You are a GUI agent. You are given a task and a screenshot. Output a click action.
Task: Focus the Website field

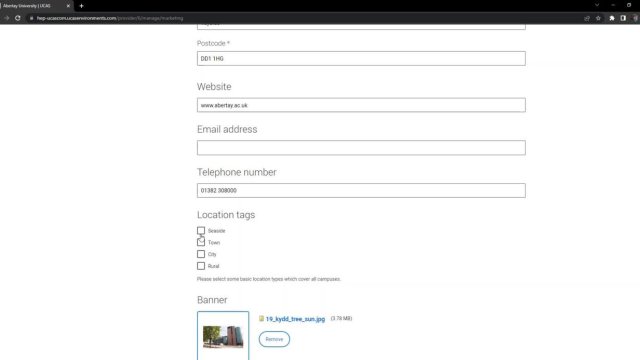361,105
